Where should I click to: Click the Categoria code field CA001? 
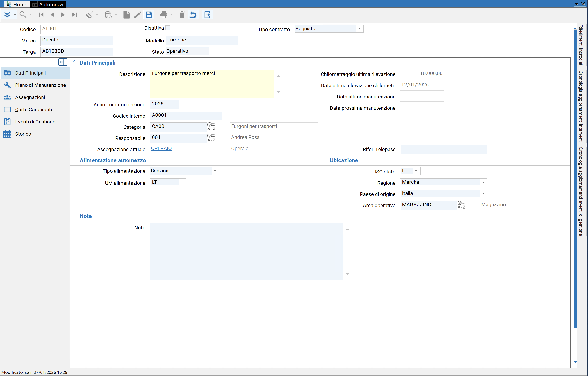click(178, 127)
